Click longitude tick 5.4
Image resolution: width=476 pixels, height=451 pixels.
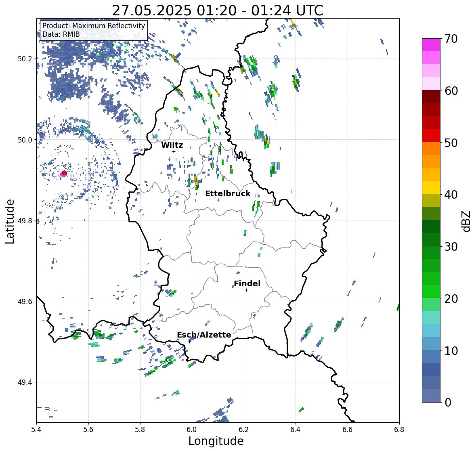point(36,429)
